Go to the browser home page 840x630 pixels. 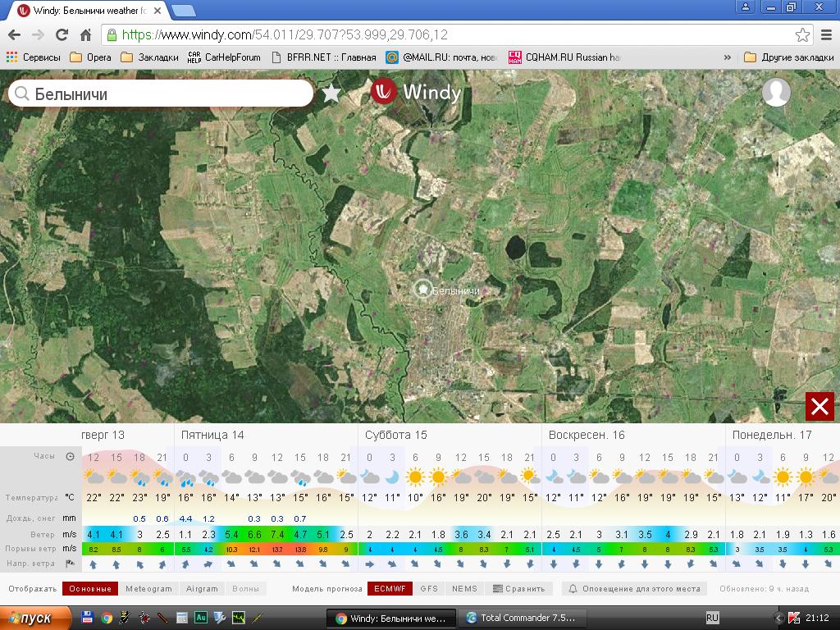pos(85,35)
